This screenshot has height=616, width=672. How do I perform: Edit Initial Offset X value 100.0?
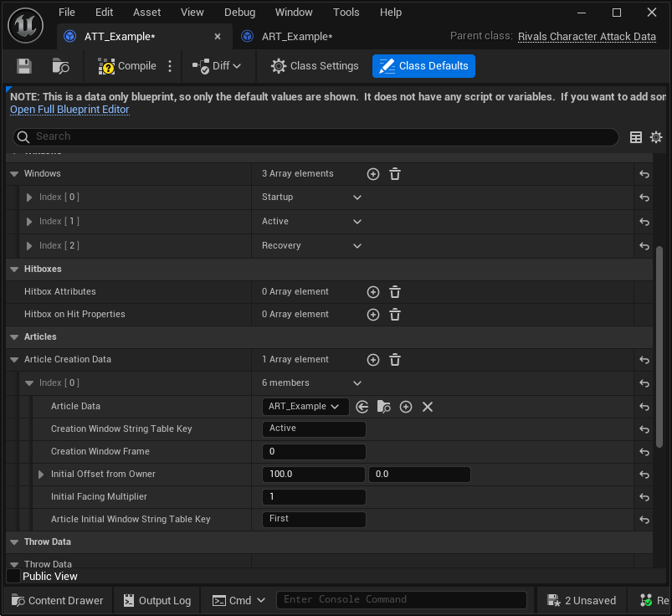tap(313, 475)
